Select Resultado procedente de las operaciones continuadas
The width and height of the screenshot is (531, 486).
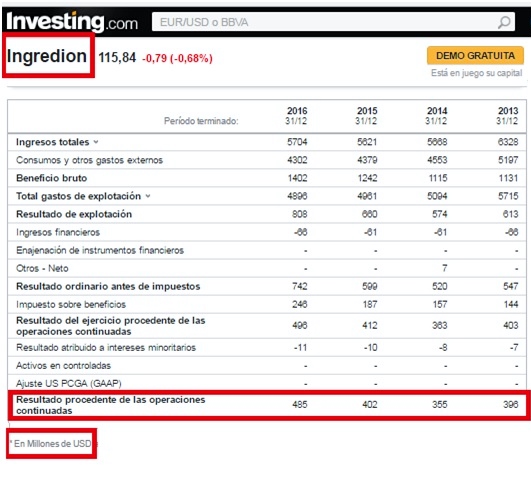[110, 405]
